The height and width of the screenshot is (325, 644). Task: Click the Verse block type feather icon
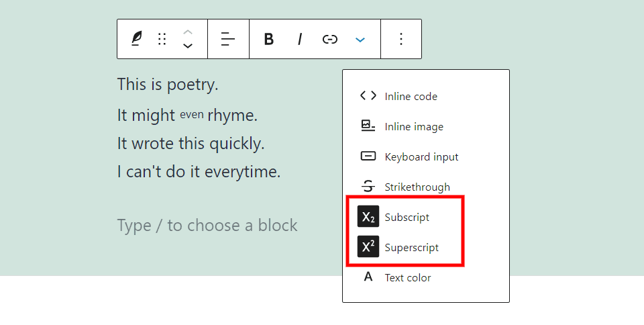point(136,39)
